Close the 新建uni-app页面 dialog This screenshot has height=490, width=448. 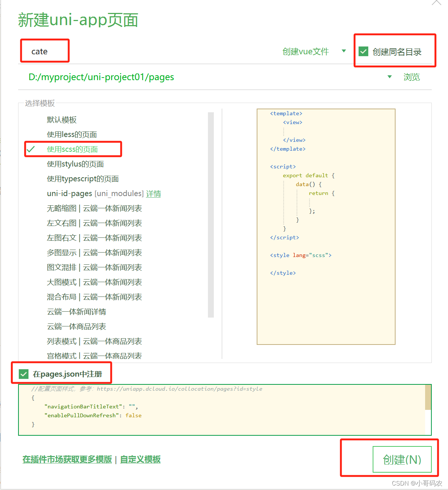tap(436, 3)
